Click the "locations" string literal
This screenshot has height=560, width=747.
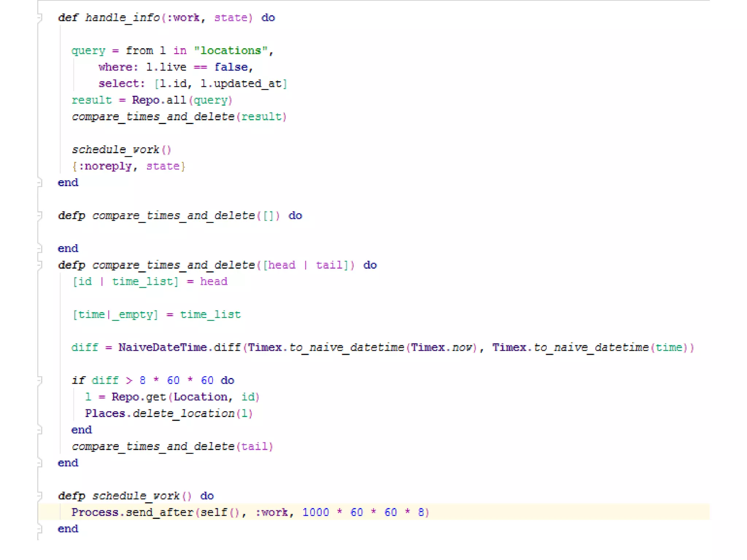click(x=231, y=50)
